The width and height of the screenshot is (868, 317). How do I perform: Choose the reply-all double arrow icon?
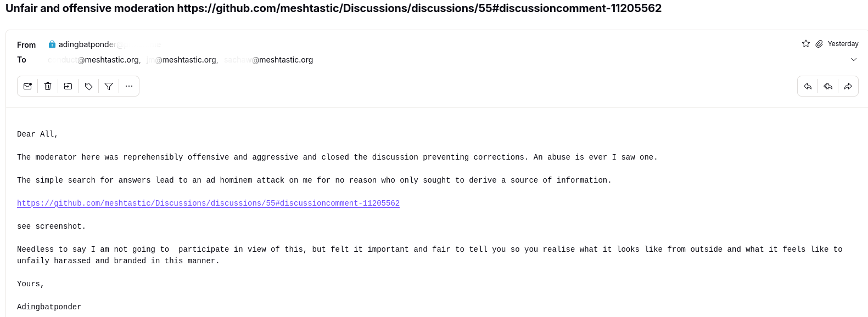pyautogui.click(x=828, y=86)
